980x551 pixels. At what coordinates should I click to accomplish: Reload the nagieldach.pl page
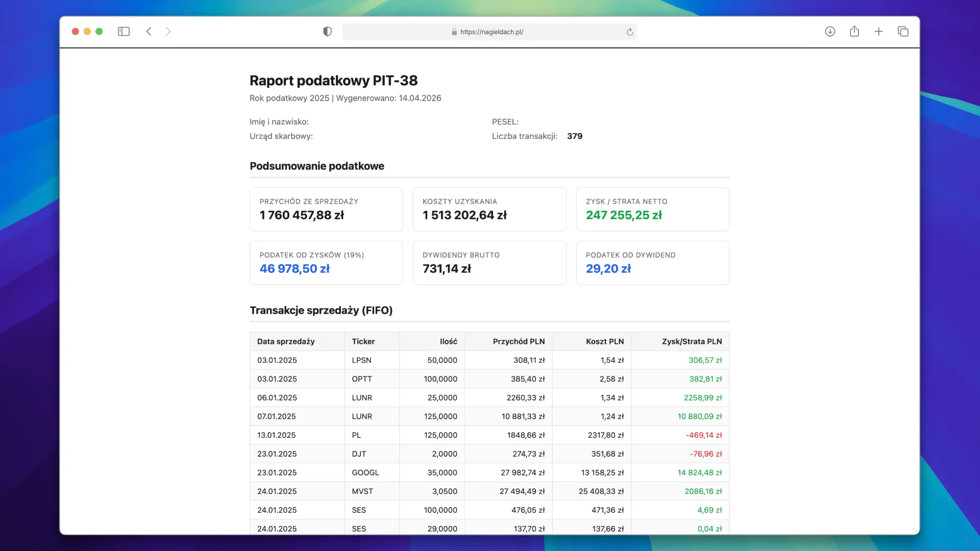click(630, 32)
